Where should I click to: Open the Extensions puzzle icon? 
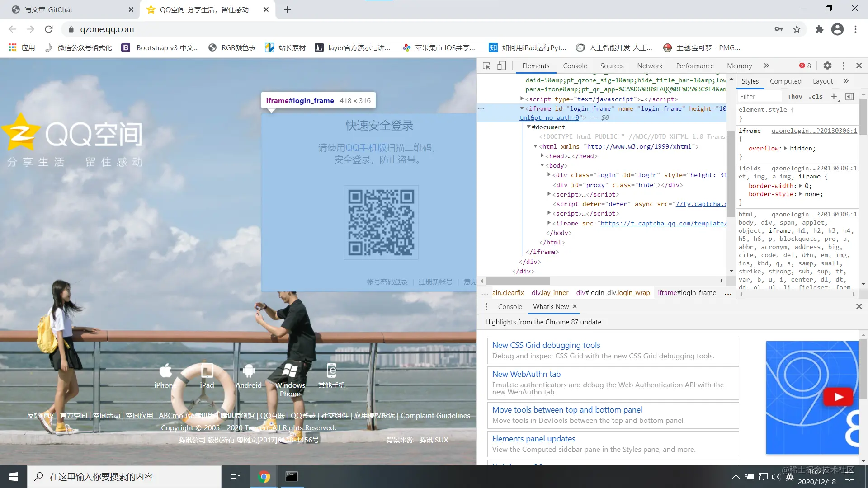(819, 29)
